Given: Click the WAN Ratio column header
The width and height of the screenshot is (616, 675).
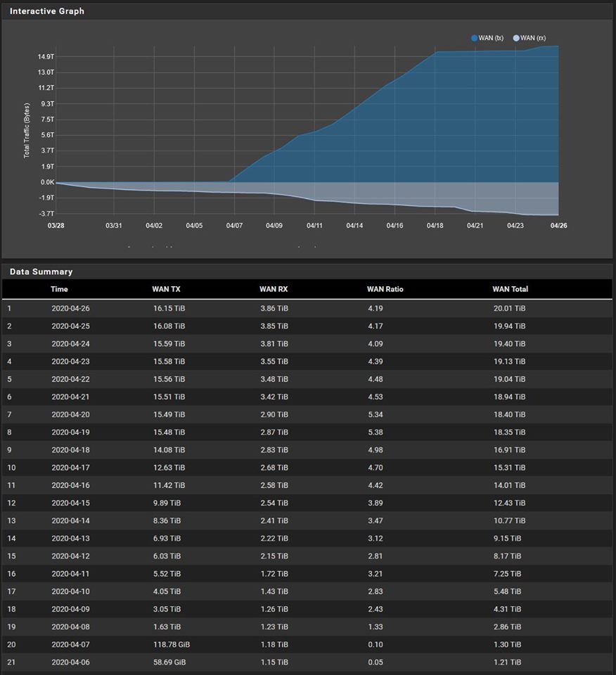Looking at the screenshot, I should pyautogui.click(x=385, y=289).
